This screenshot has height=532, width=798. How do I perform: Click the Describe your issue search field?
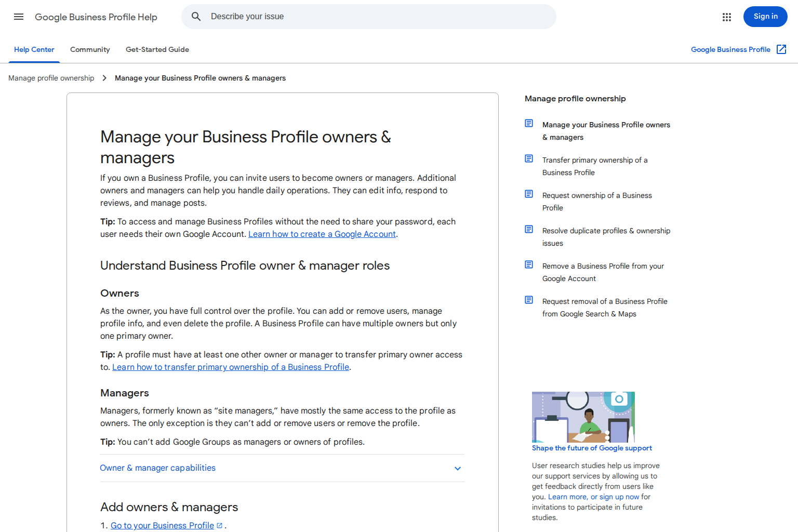pos(369,17)
